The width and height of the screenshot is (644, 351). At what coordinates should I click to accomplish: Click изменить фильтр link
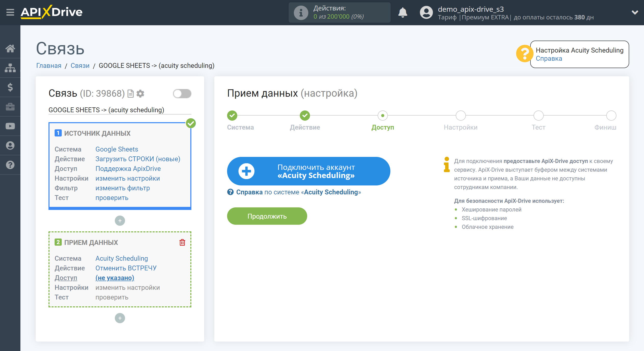pyautogui.click(x=123, y=188)
